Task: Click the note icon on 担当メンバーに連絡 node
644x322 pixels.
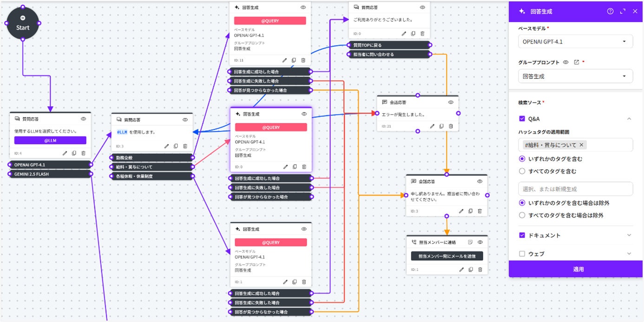Action: [470, 242]
